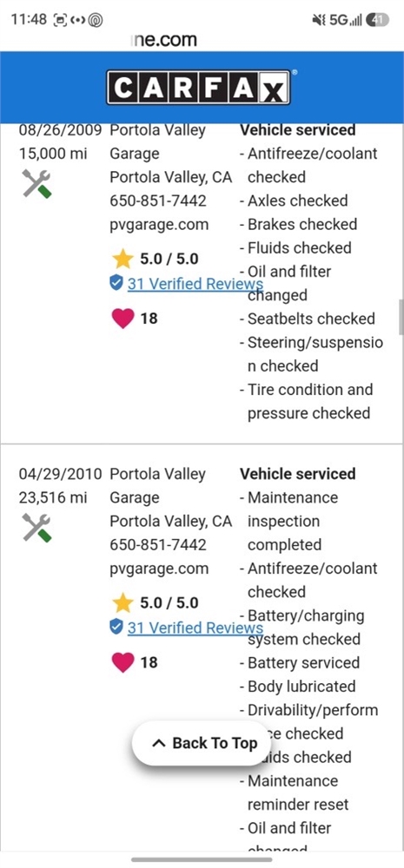Tap the blue verified shield in second record
The image size is (404, 868).
click(116, 628)
